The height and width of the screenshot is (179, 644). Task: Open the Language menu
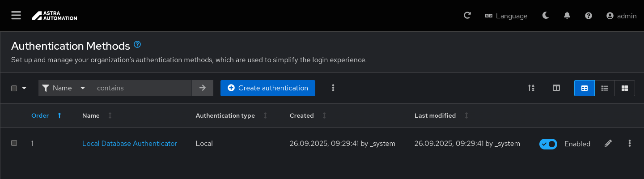[x=506, y=16]
